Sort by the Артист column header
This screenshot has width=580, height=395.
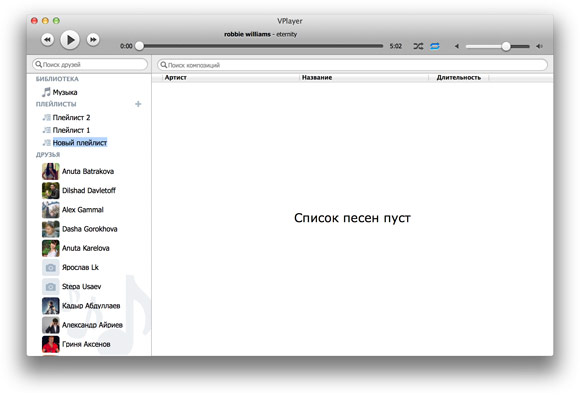[176, 77]
